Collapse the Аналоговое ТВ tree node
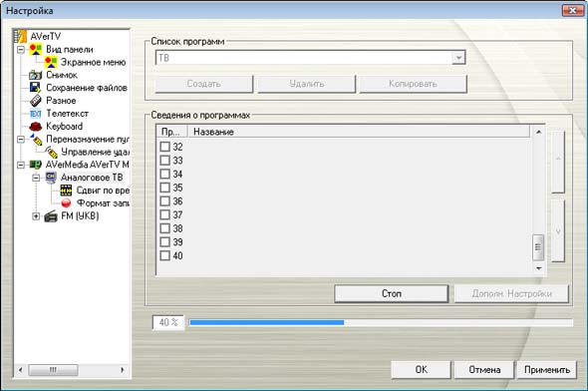 click(x=36, y=178)
